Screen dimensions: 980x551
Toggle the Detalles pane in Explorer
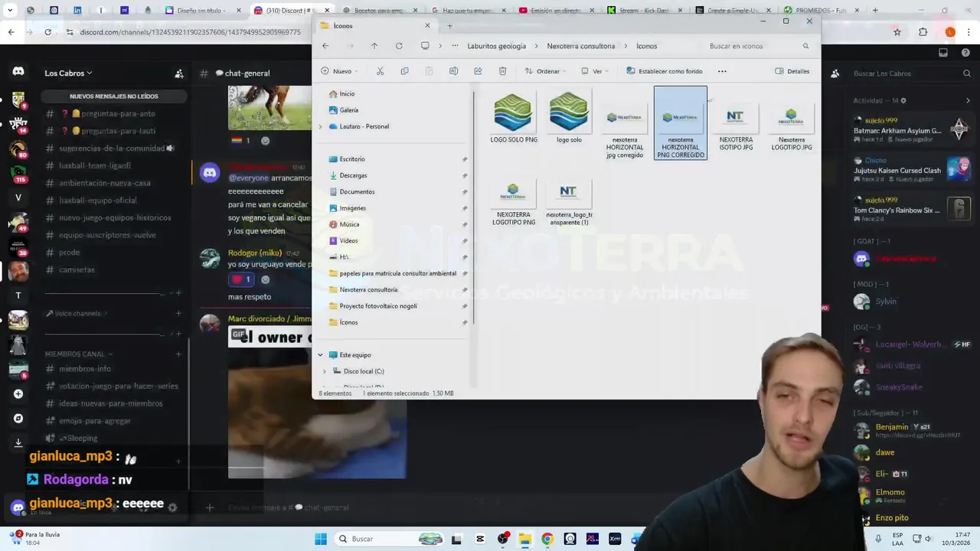click(792, 71)
